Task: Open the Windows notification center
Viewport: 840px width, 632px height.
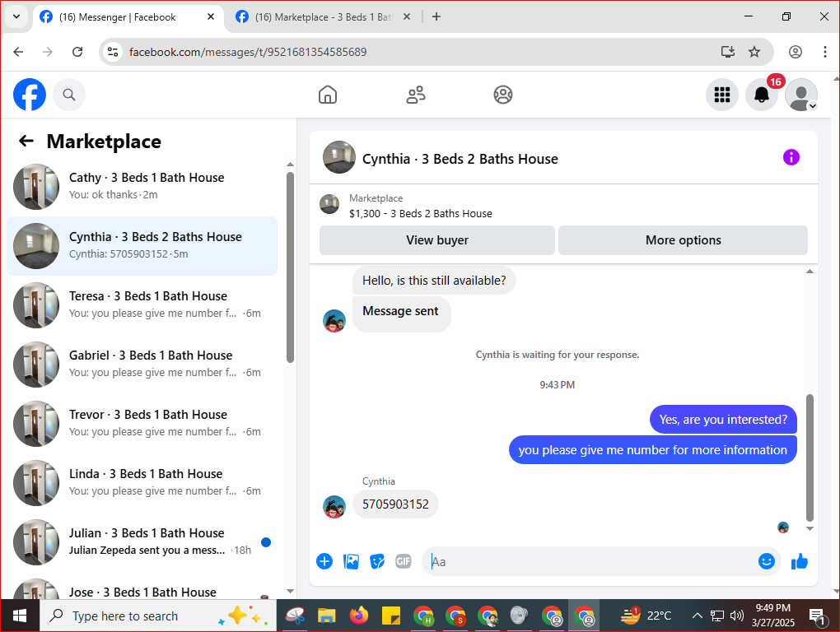Action: (817, 616)
